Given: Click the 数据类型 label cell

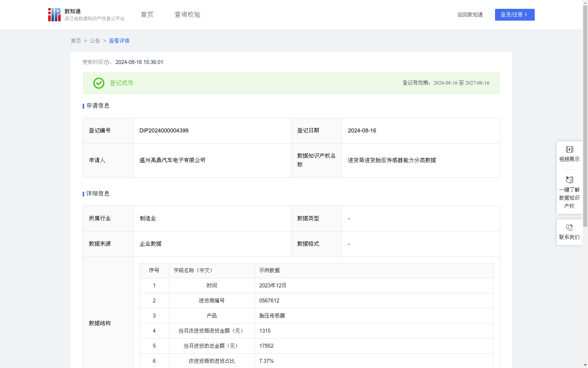Looking at the screenshot, I should pos(316,219).
